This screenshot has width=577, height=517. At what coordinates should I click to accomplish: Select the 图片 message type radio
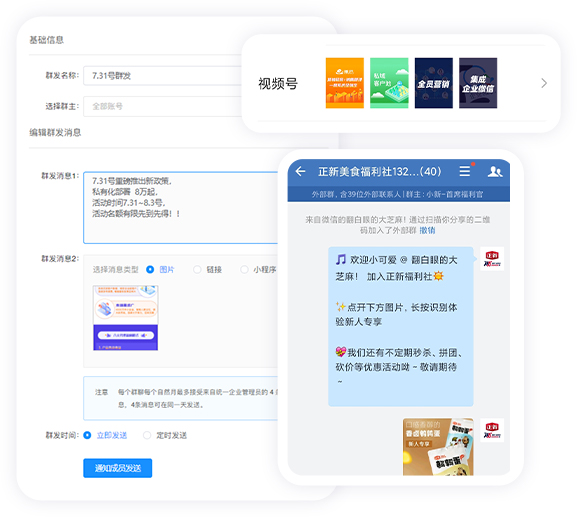tap(150, 270)
